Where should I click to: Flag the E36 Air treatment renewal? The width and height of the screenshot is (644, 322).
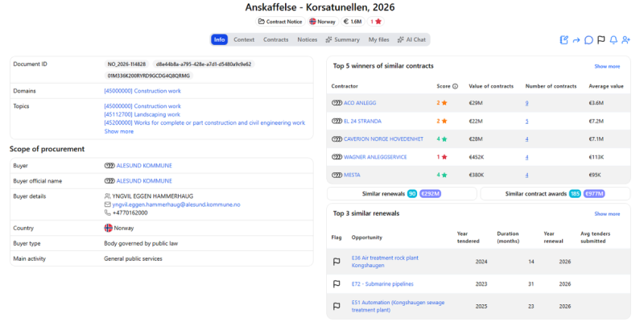pos(336,262)
